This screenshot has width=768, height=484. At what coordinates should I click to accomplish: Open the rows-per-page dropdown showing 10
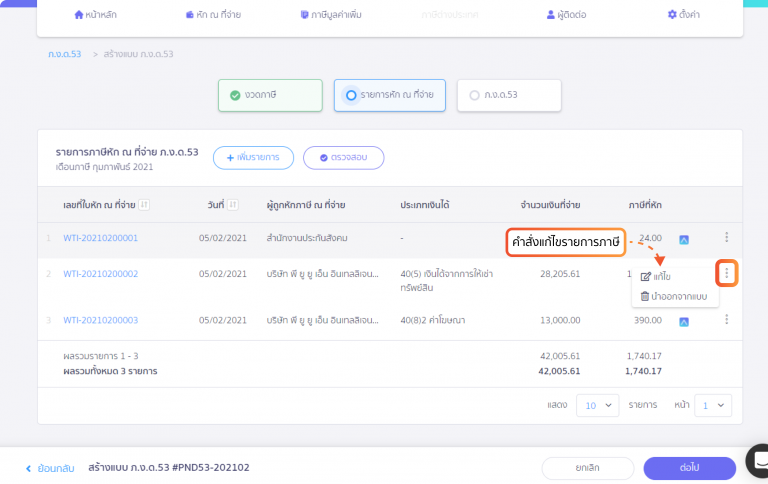tap(597, 405)
